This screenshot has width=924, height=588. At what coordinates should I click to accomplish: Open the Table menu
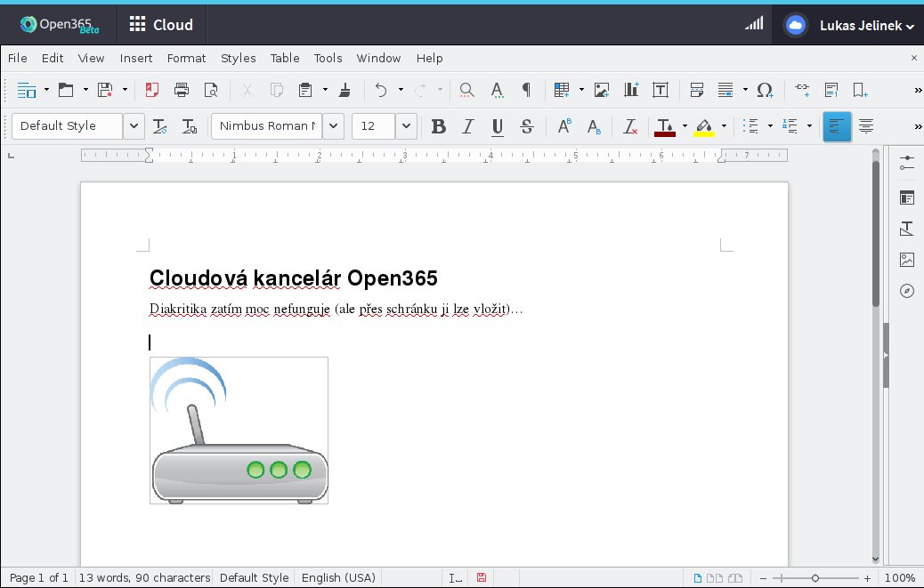point(285,59)
